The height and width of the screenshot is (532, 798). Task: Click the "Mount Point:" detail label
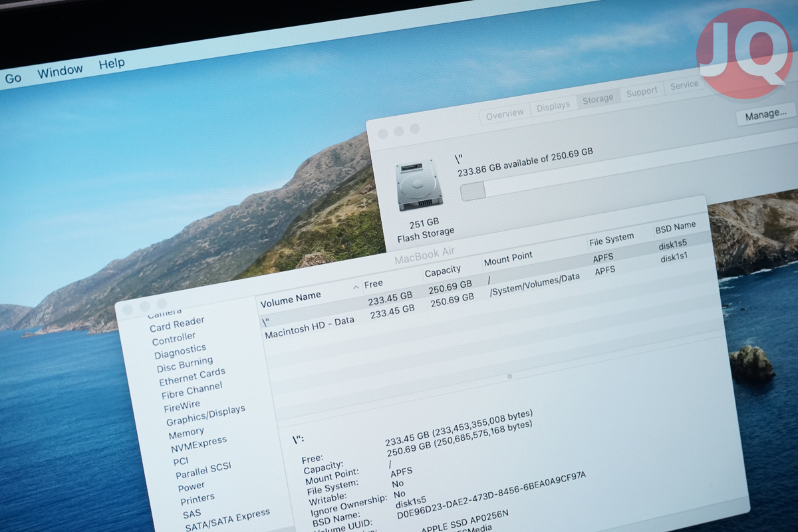332,477
